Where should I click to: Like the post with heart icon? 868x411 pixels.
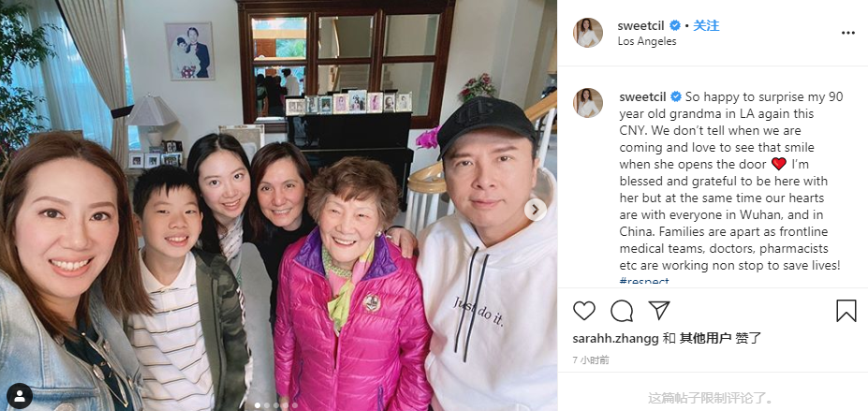point(584,311)
